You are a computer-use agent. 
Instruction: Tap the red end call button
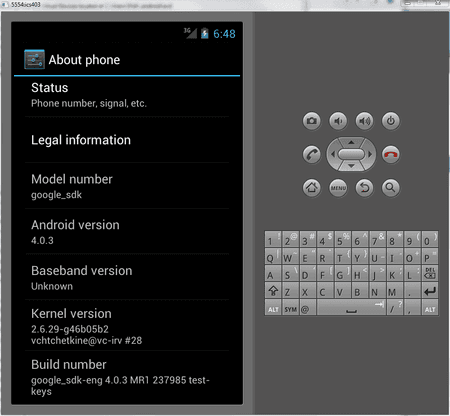[x=391, y=154]
